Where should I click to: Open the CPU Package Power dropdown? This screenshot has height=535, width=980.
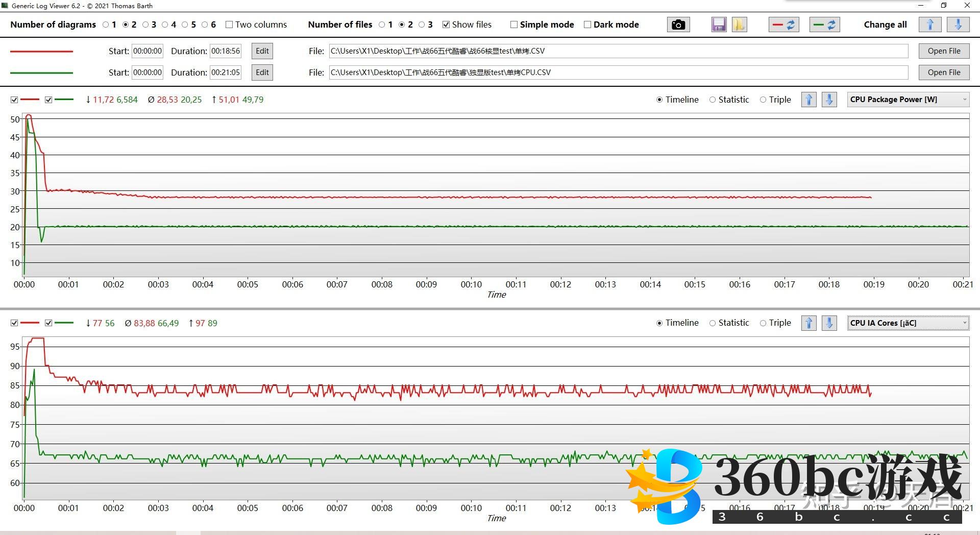[x=908, y=100]
